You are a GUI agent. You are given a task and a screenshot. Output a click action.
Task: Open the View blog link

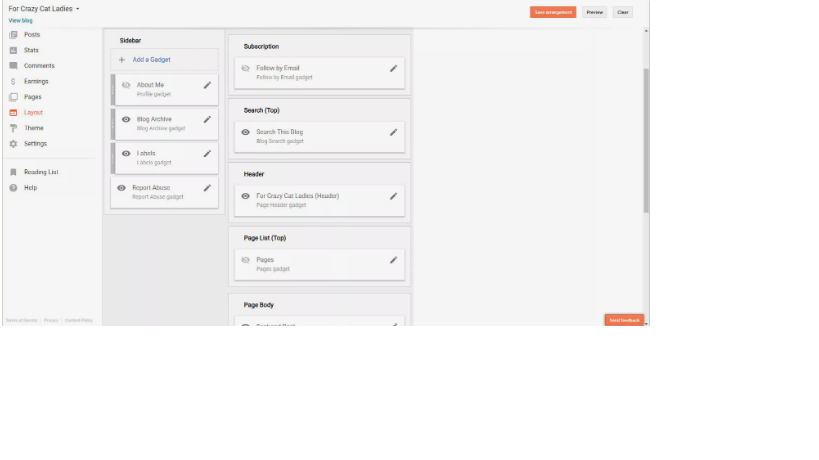(x=20, y=21)
